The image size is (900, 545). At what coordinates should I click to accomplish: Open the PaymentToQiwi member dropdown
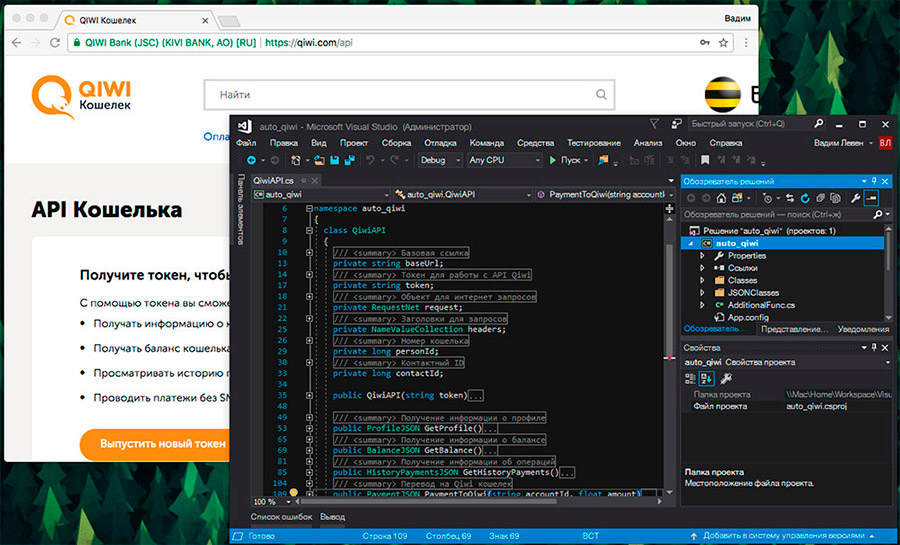pos(605,194)
